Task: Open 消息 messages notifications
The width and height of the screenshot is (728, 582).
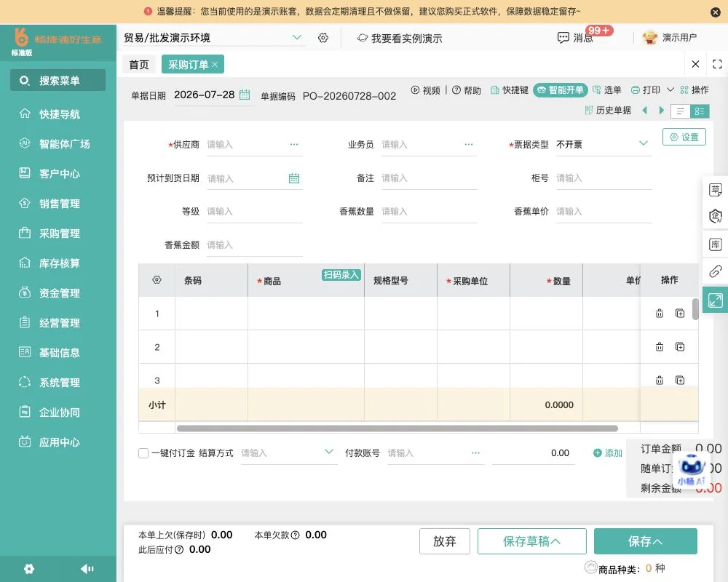Action: tap(575, 38)
